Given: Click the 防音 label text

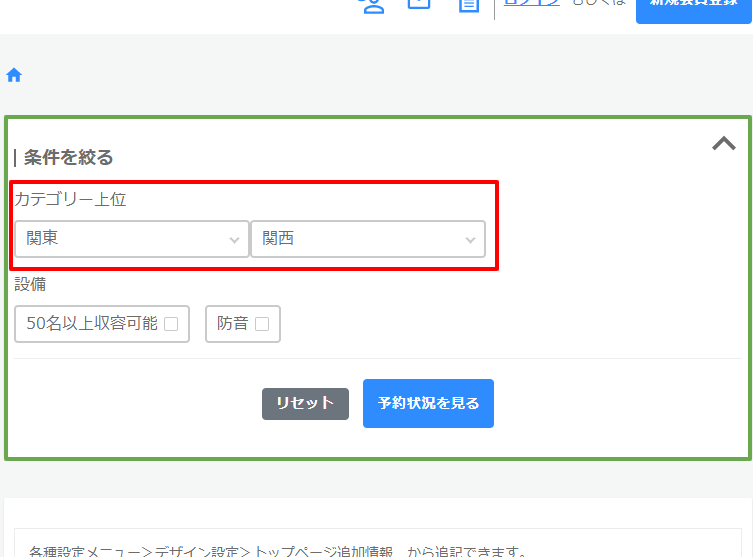Looking at the screenshot, I should (x=232, y=324).
